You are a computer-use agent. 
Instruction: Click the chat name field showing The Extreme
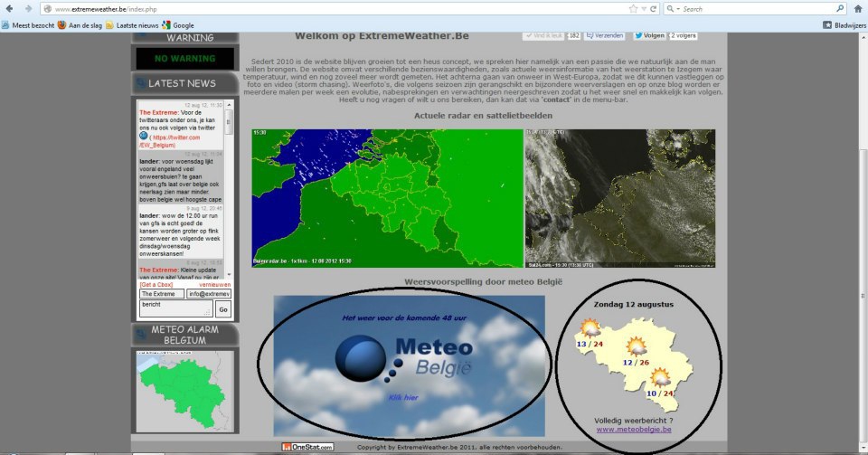pyautogui.click(x=162, y=294)
